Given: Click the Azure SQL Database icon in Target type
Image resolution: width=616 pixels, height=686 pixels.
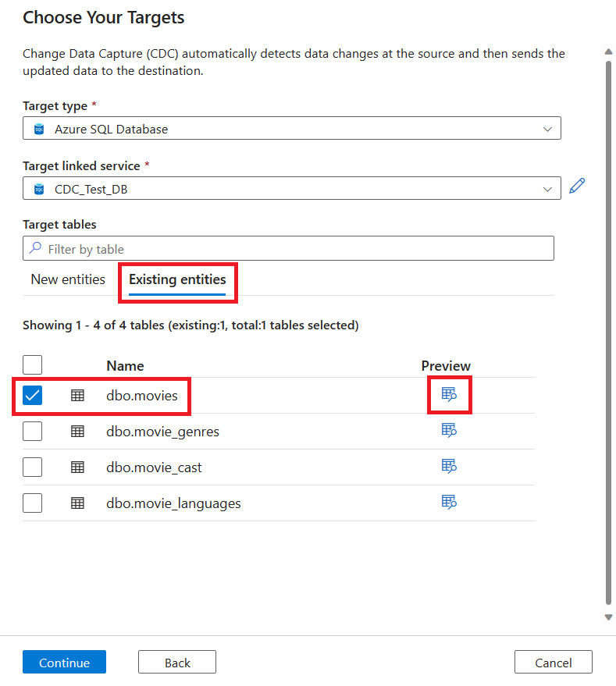Looking at the screenshot, I should pyautogui.click(x=39, y=129).
